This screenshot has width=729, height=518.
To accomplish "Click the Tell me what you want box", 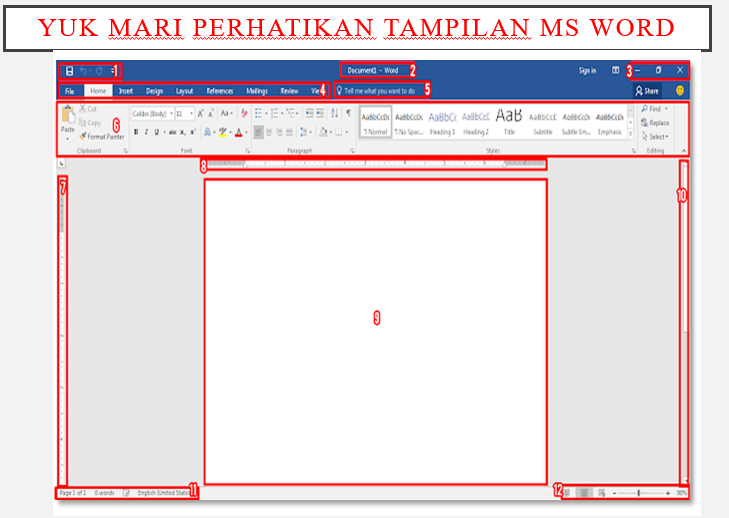I will (x=381, y=91).
